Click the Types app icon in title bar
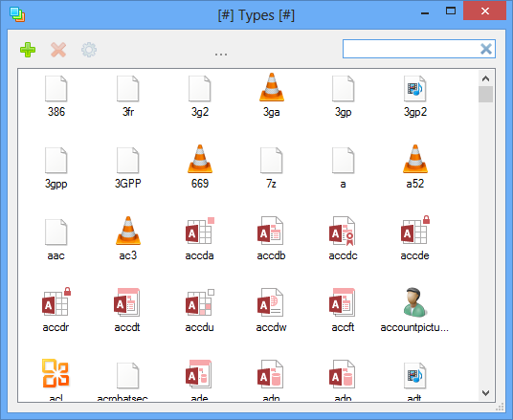 tap(17, 14)
